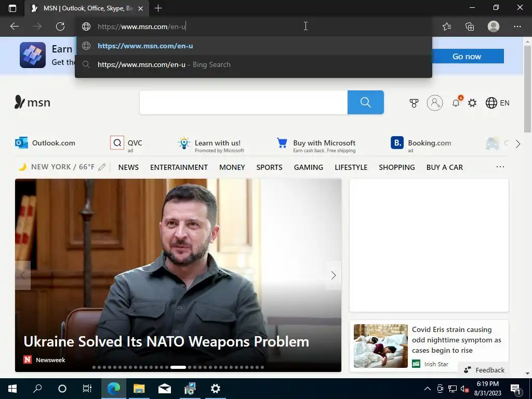Show hidden system tray icons
This screenshot has width=532, height=399.
(428, 389)
